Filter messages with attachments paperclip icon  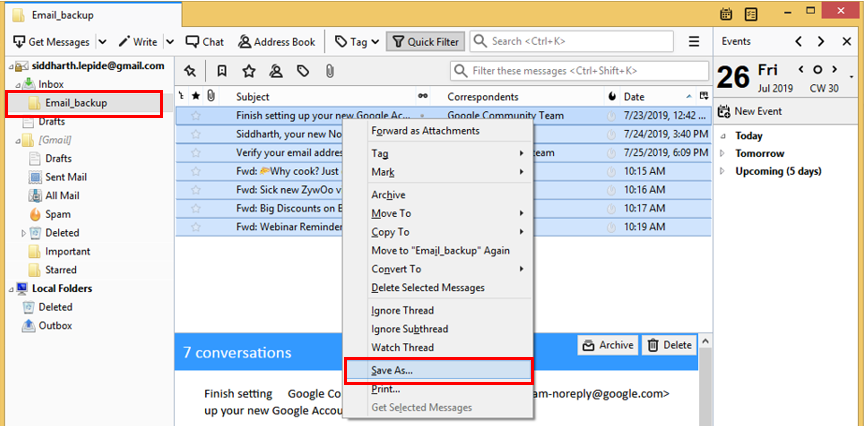click(x=329, y=71)
